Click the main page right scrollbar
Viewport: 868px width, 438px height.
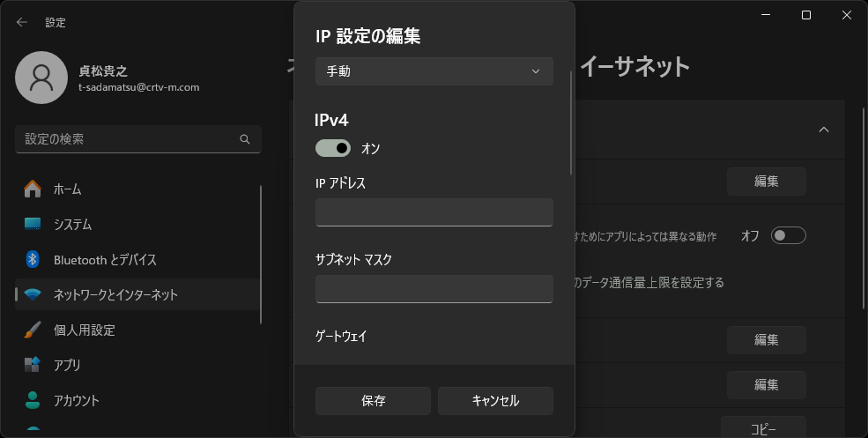pos(864,208)
